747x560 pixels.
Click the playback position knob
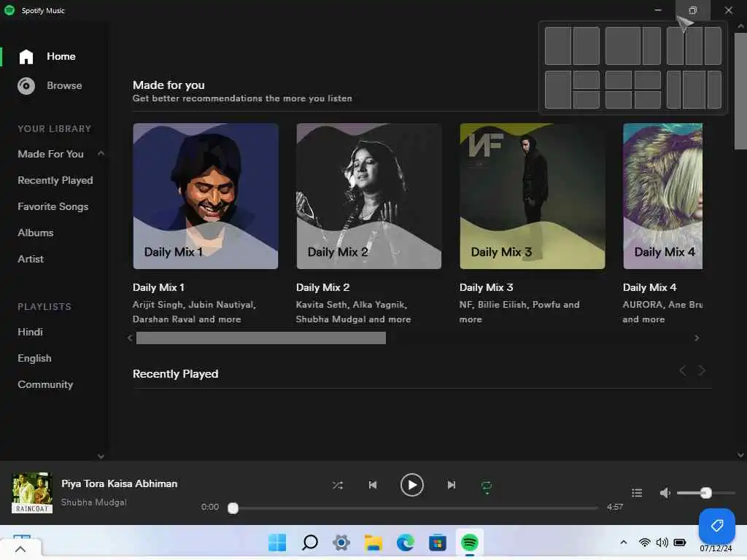click(x=233, y=508)
